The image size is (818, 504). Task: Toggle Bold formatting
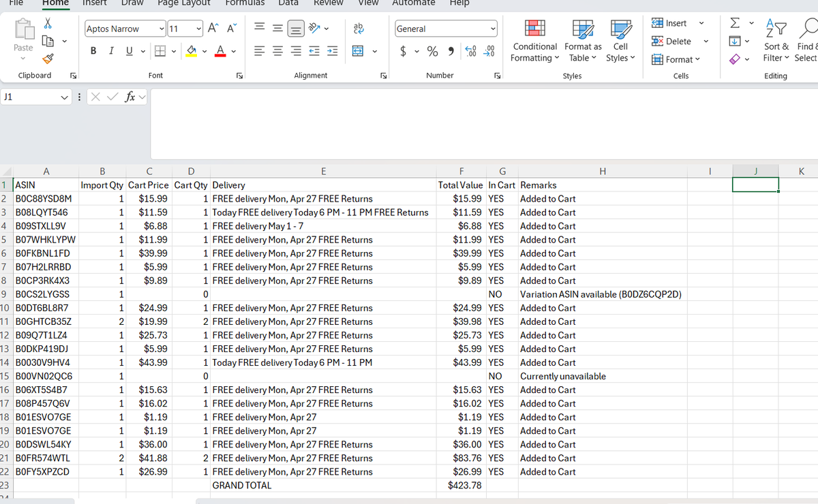93,51
